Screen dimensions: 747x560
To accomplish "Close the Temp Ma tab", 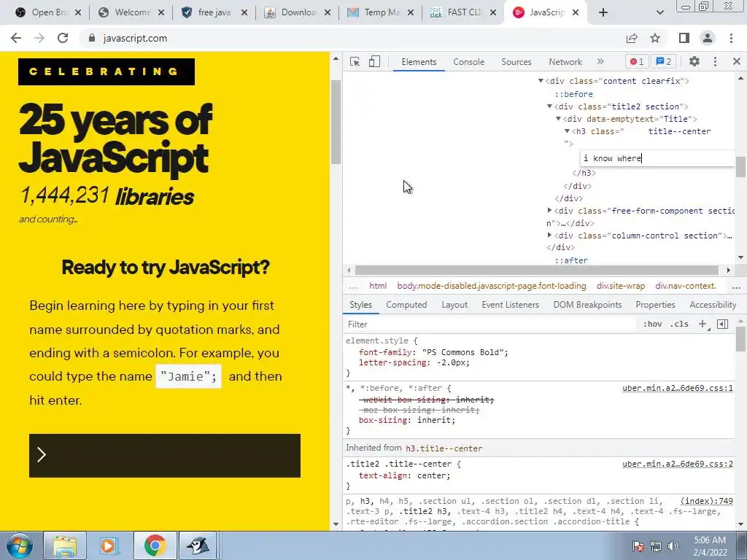I will (x=411, y=13).
